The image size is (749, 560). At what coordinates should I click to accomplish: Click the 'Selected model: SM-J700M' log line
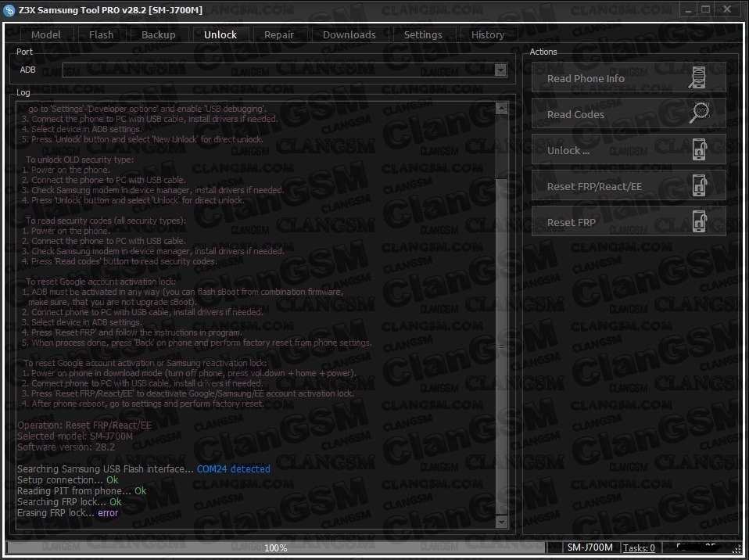(x=75, y=436)
